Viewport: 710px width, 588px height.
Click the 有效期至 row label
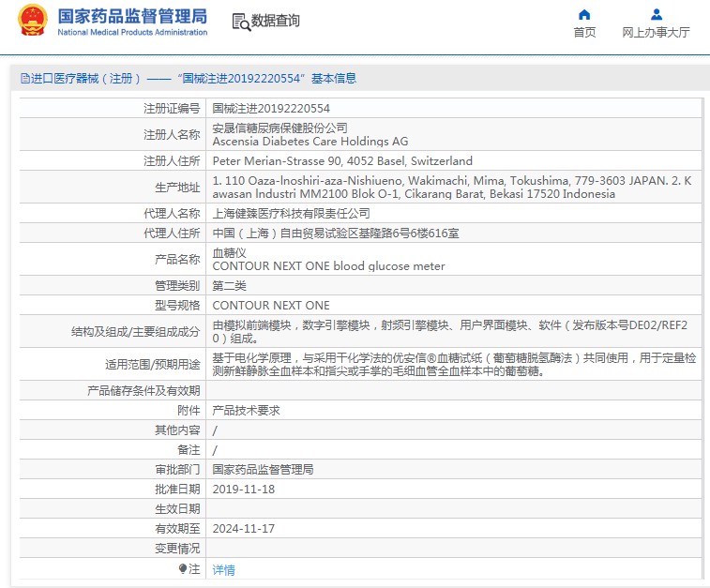point(177,529)
